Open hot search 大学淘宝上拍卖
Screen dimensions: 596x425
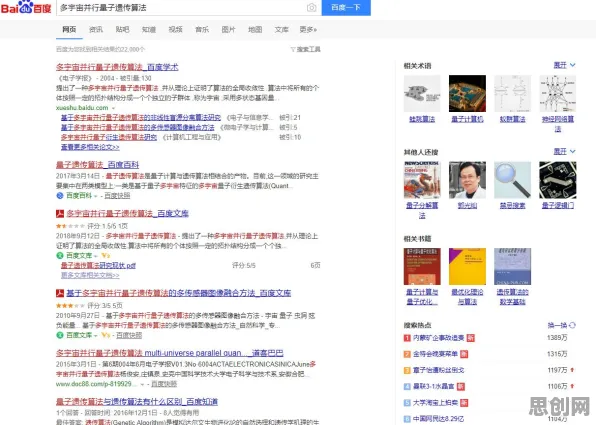(436, 403)
